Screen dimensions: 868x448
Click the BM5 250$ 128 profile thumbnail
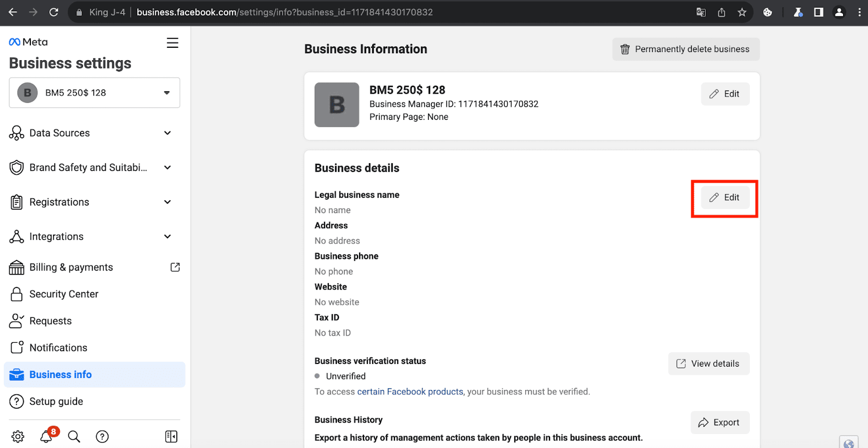click(x=337, y=105)
